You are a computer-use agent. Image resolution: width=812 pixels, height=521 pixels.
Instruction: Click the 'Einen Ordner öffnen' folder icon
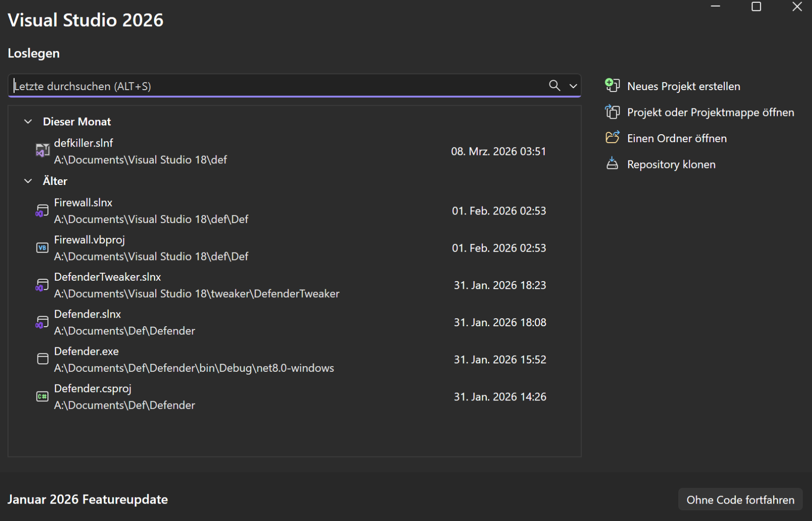[x=612, y=138]
